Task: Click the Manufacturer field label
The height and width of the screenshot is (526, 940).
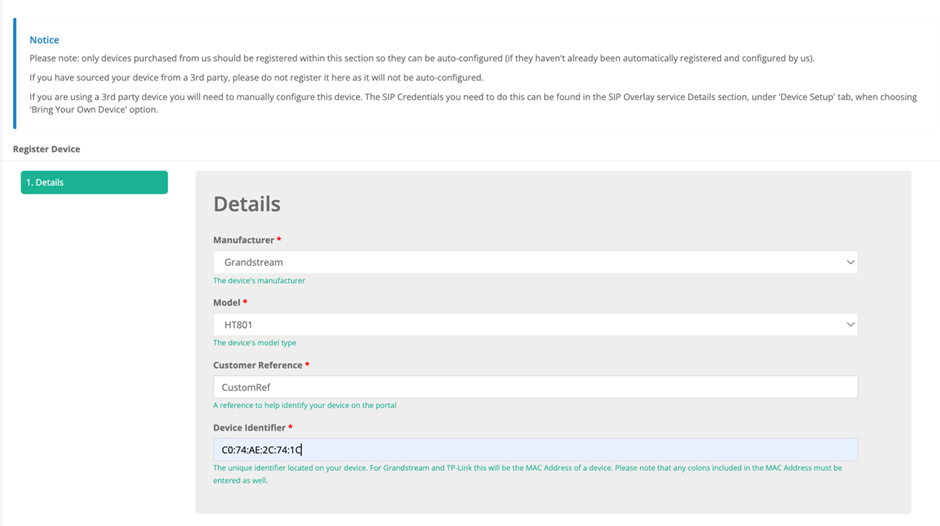Action: click(243, 240)
